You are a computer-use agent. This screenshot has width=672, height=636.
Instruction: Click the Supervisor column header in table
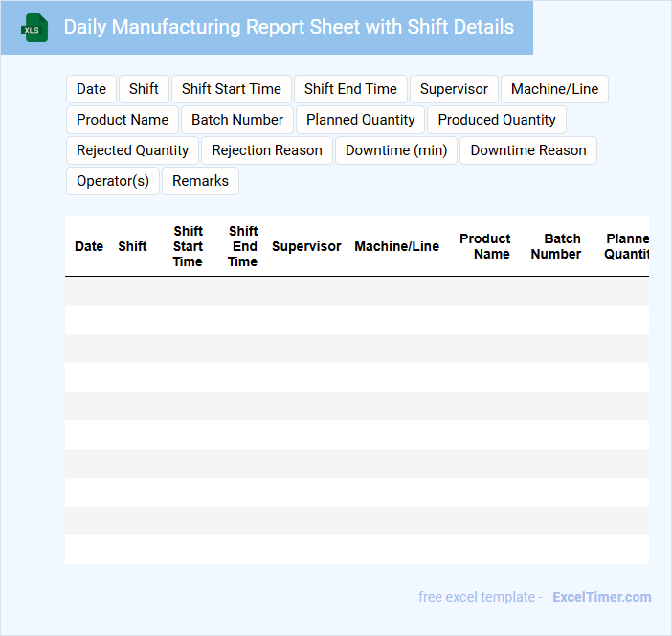point(306,246)
